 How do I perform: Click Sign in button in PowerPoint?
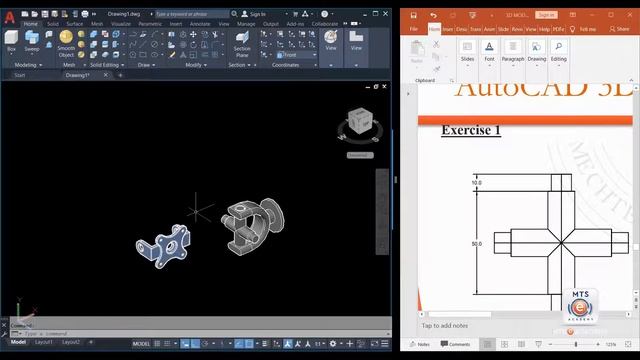point(546,15)
